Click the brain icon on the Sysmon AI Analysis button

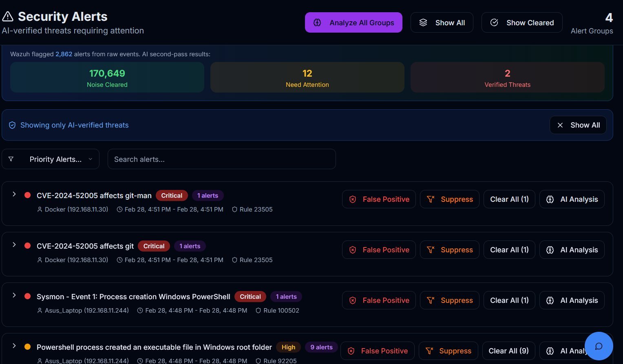[550, 300]
